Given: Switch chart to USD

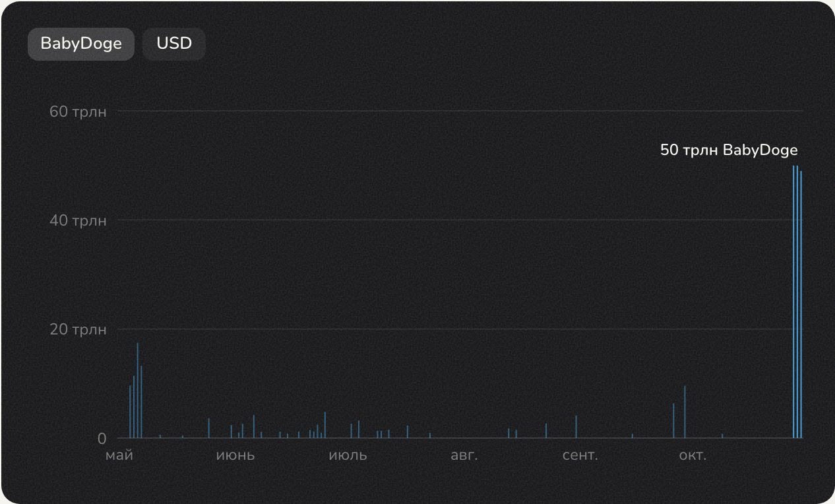Looking at the screenshot, I should point(174,44).
